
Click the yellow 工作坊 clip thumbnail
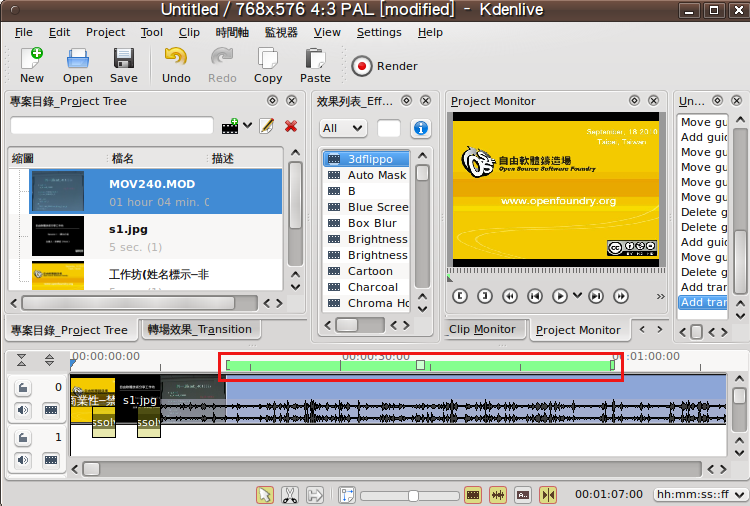click(x=58, y=275)
